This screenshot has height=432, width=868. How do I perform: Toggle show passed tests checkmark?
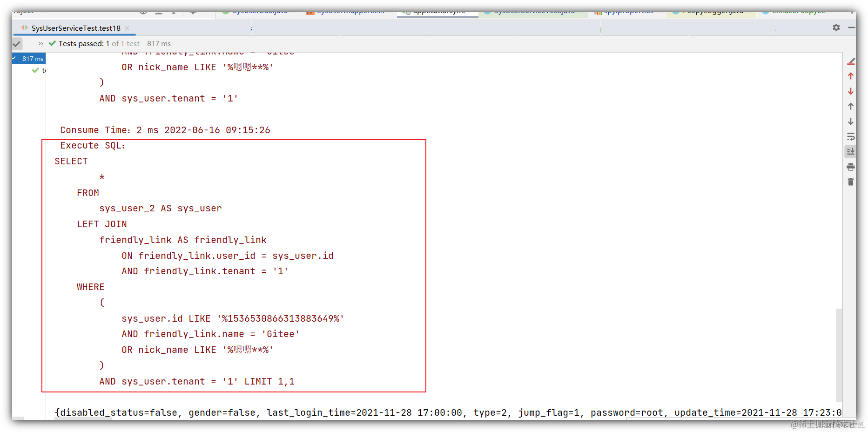click(17, 44)
